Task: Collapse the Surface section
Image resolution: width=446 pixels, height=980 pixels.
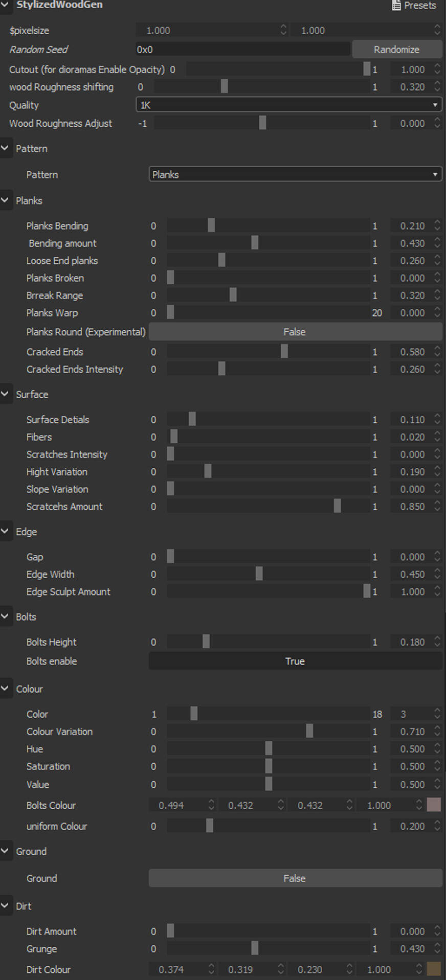Action: (5, 394)
